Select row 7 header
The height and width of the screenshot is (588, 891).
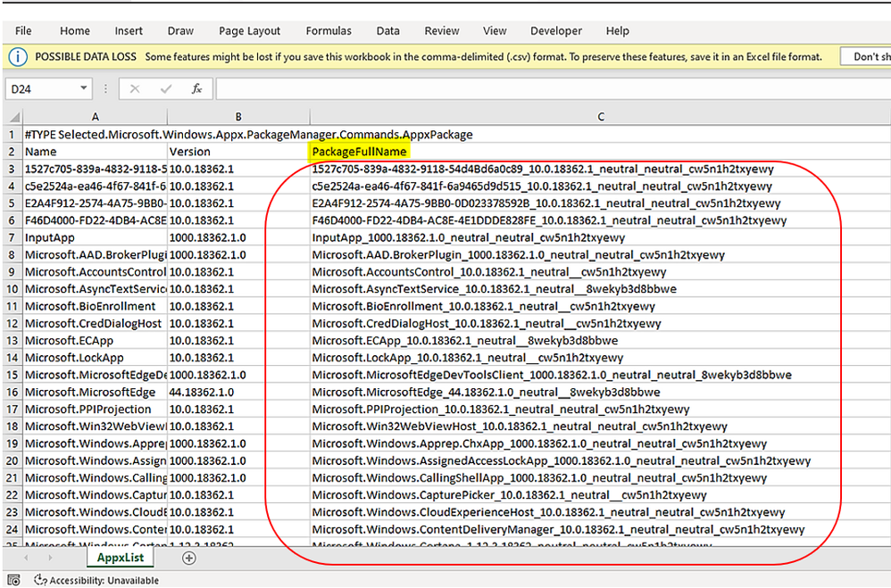[x=12, y=237]
